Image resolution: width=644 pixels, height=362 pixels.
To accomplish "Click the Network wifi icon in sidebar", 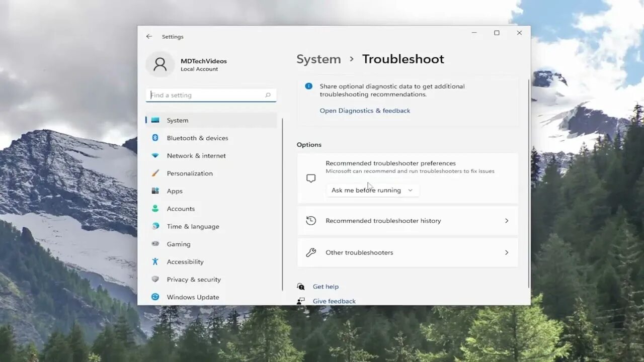I will pyautogui.click(x=155, y=156).
